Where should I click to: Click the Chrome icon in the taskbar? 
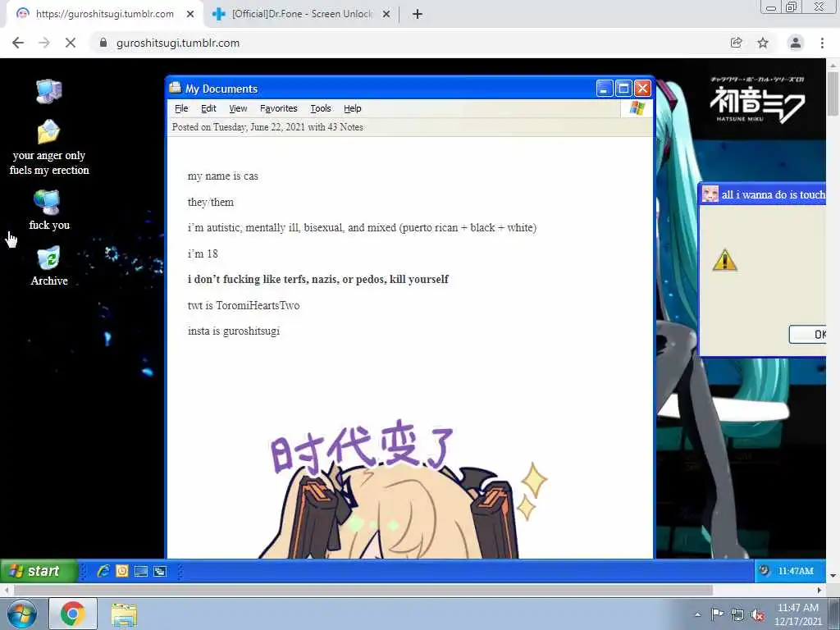(x=73, y=614)
